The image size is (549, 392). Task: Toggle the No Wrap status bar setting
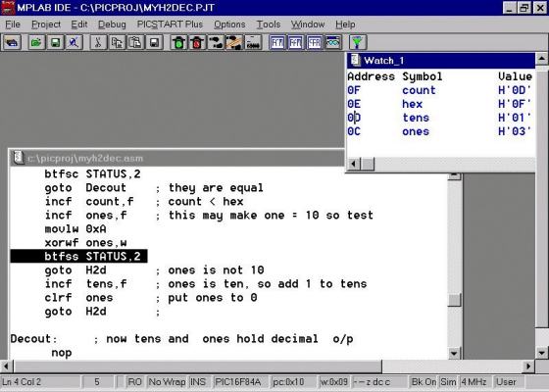pos(167,382)
